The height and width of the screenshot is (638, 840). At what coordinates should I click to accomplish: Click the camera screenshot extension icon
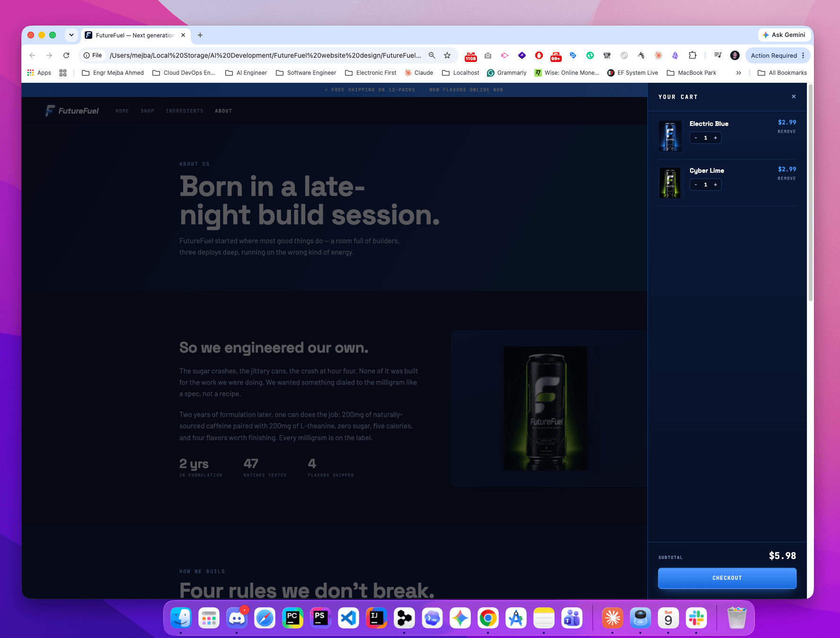point(488,55)
